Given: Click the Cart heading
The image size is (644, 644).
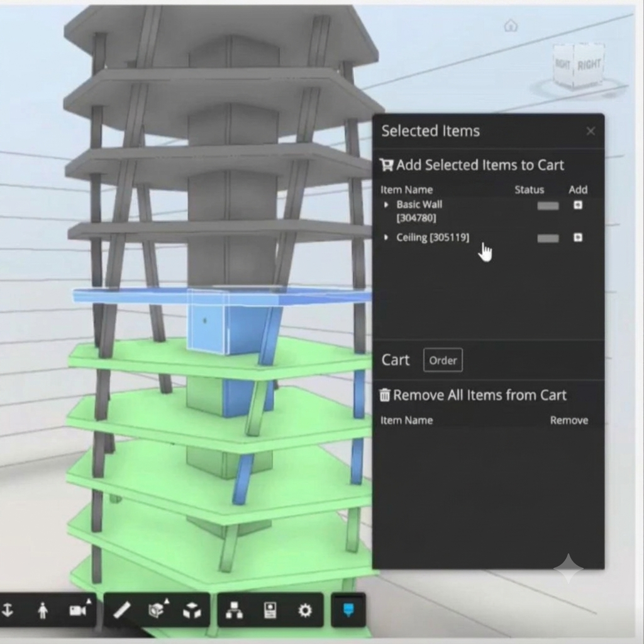Looking at the screenshot, I should 395,360.
